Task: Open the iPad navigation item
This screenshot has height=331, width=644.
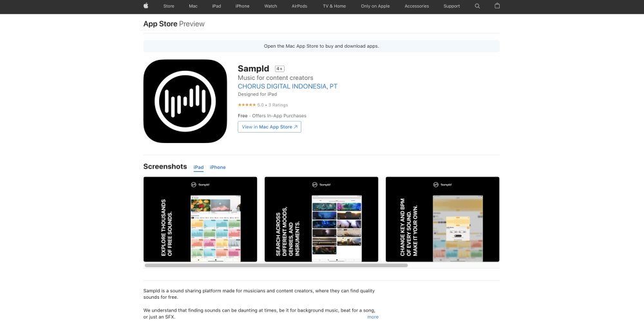Action: click(x=216, y=6)
